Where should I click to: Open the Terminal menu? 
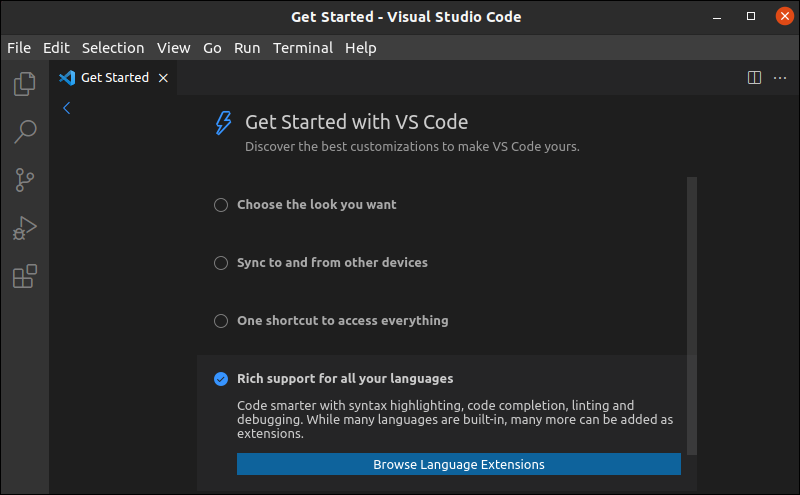[x=303, y=48]
